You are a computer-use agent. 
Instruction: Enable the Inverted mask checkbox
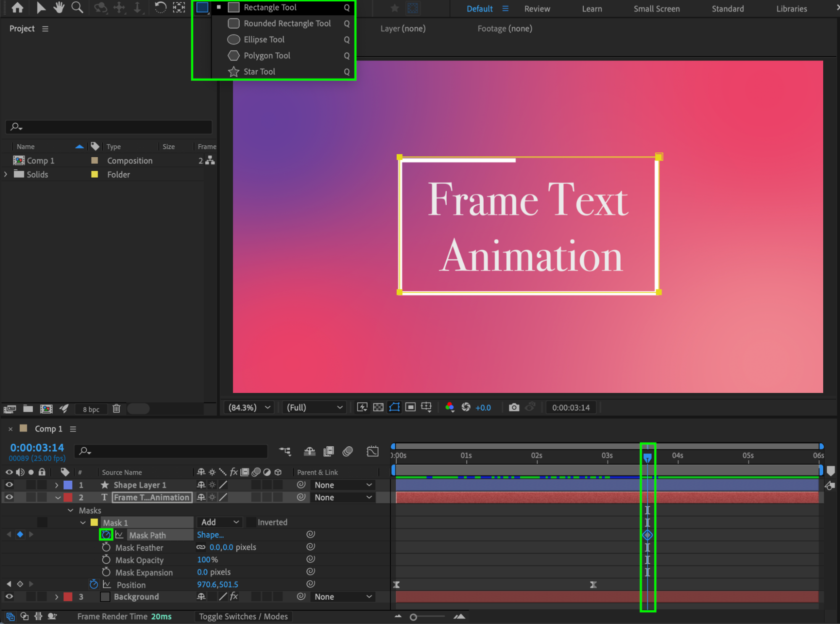point(251,522)
